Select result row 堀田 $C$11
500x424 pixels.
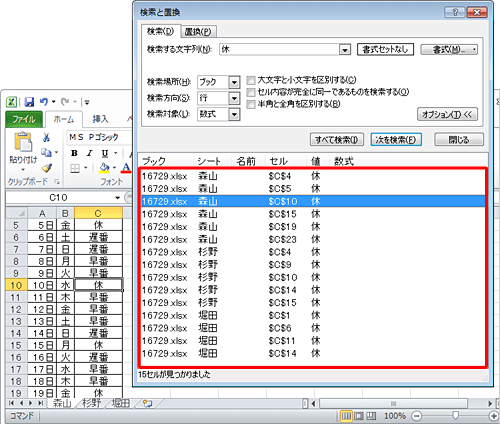(313, 341)
